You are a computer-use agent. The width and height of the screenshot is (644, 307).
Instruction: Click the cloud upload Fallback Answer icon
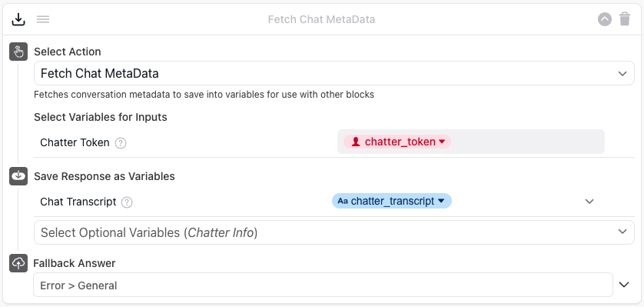pyautogui.click(x=18, y=263)
